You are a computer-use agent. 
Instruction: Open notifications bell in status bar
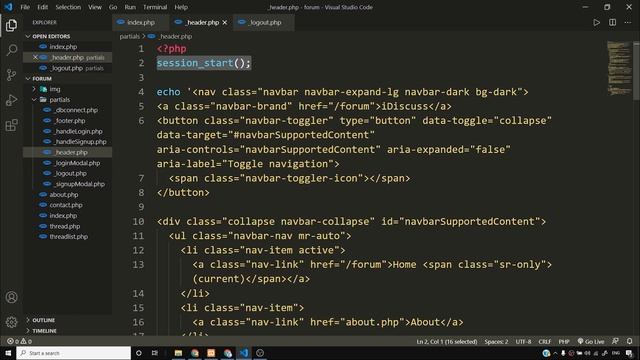[629, 341]
